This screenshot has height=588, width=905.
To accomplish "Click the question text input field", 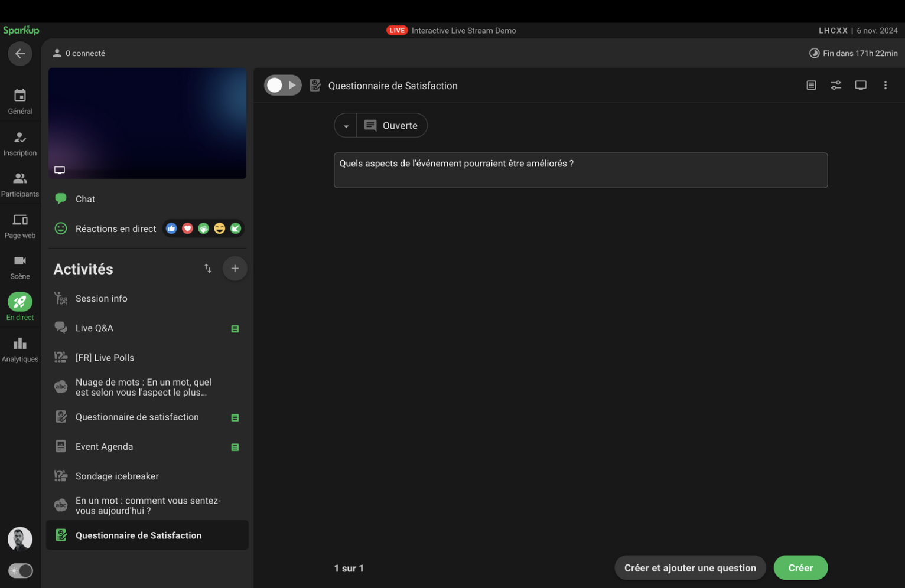I will [580, 170].
